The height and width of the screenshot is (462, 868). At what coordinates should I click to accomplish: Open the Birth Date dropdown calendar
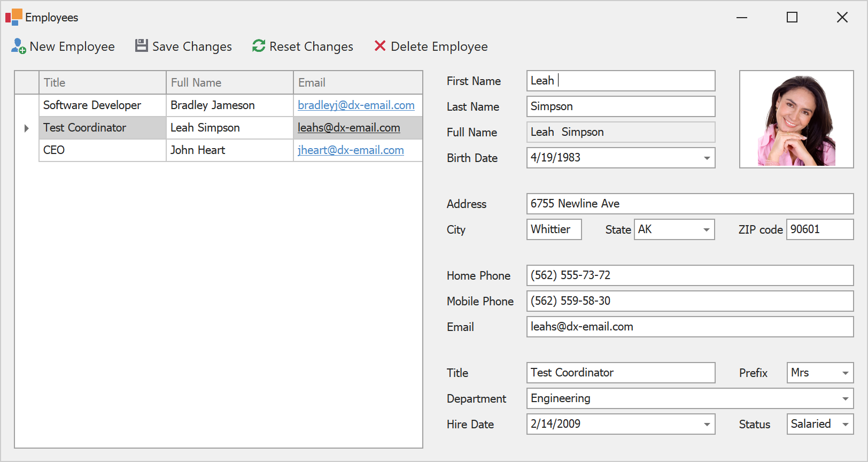tap(707, 158)
